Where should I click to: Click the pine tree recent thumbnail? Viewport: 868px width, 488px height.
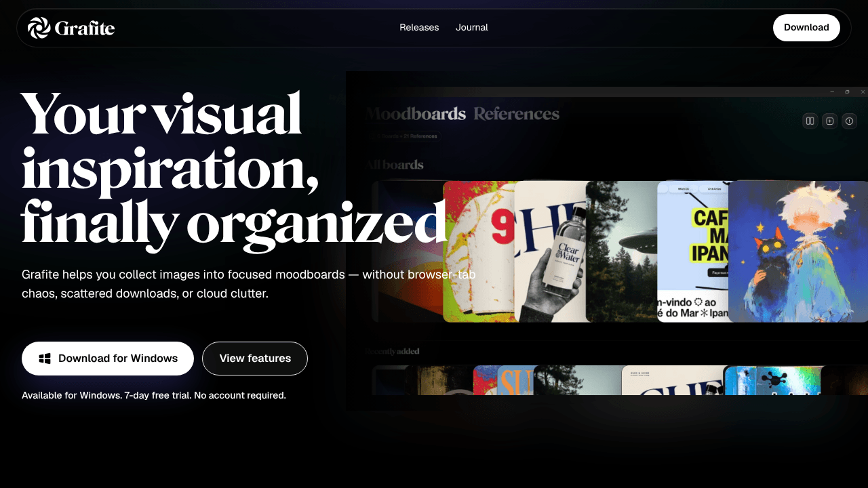pyautogui.click(x=578, y=380)
